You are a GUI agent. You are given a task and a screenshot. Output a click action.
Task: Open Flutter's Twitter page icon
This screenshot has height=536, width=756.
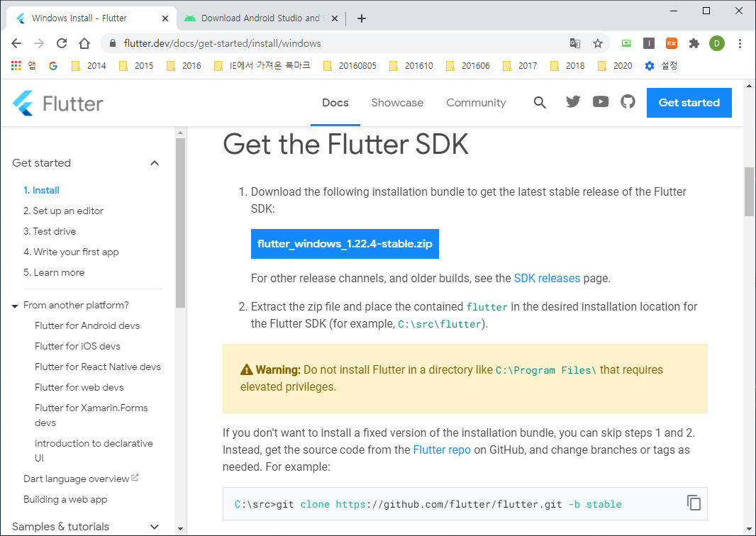573,101
